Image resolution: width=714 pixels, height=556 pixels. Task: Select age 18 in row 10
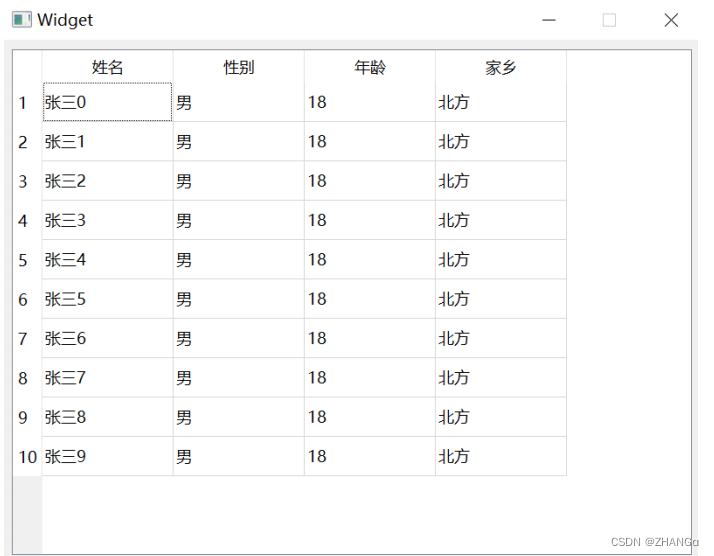coord(370,457)
